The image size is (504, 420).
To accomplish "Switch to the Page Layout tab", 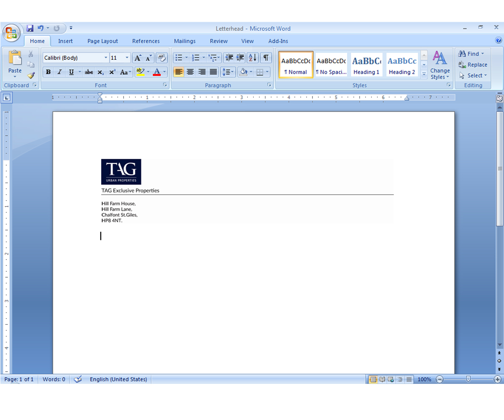I will point(102,41).
